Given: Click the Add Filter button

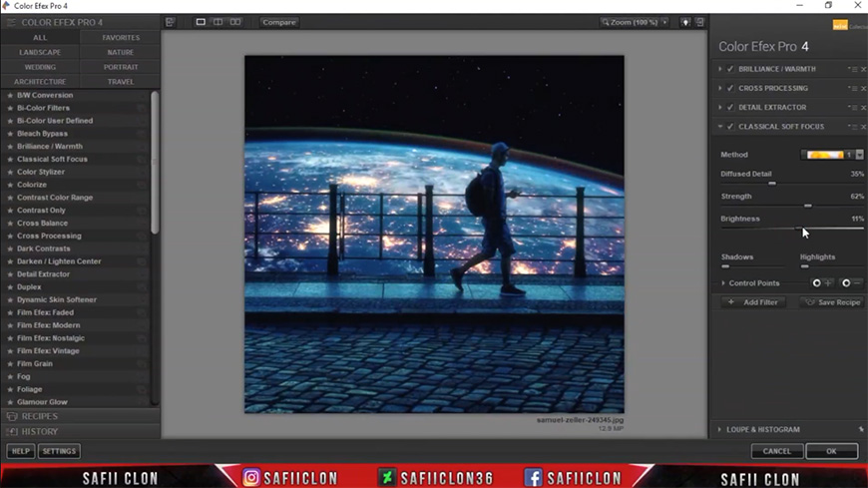Looking at the screenshot, I should [x=753, y=302].
